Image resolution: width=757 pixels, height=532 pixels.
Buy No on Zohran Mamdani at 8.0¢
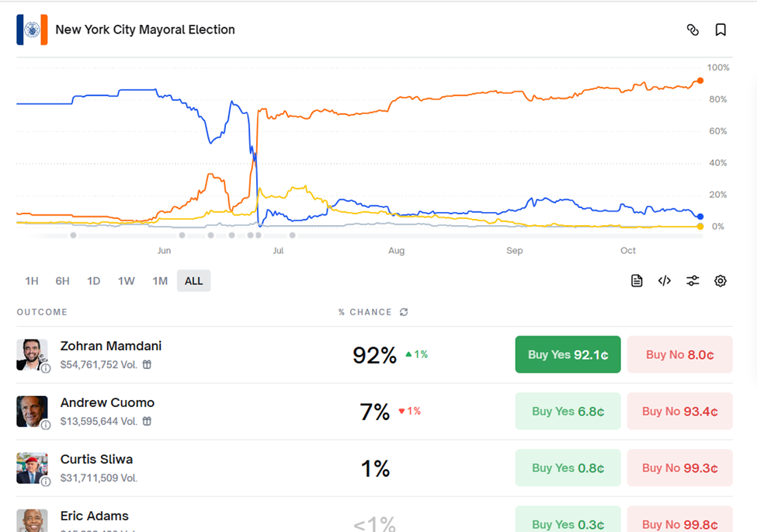679,355
